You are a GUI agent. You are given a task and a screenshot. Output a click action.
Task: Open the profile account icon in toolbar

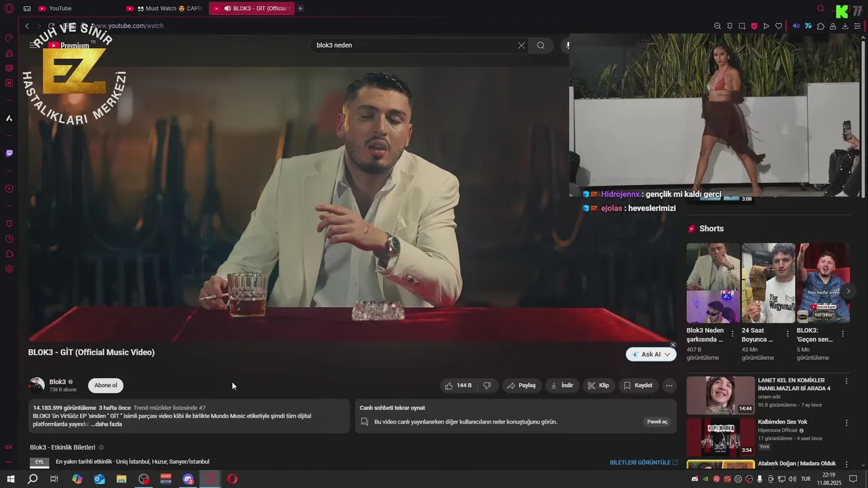coord(833,26)
